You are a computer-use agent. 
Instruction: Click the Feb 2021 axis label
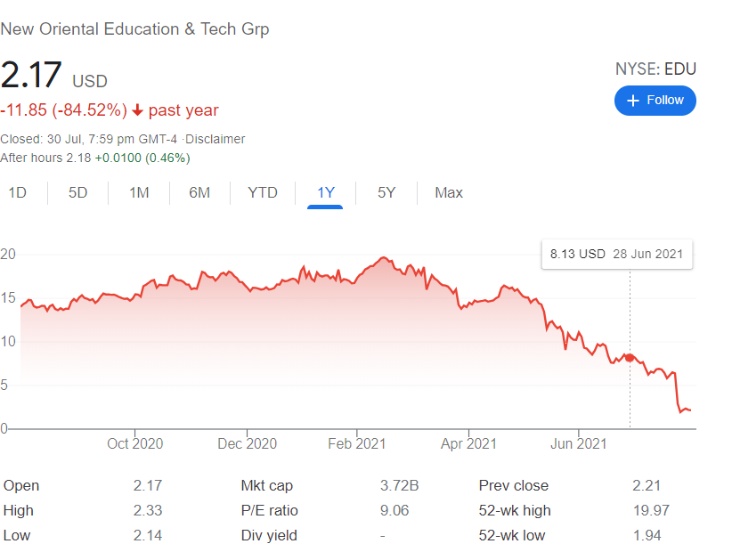[x=357, y=443]
